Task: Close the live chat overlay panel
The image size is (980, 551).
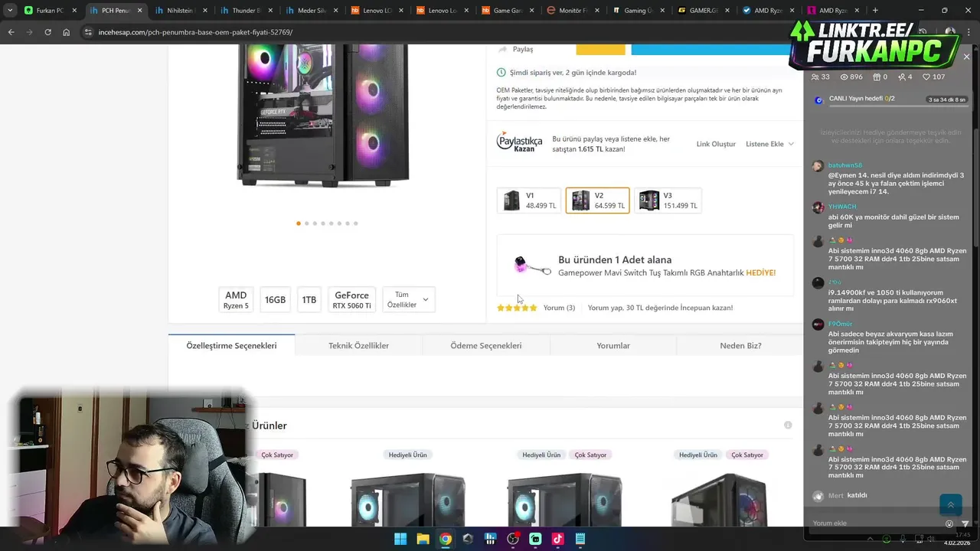Action: click(x=966, y=57)
